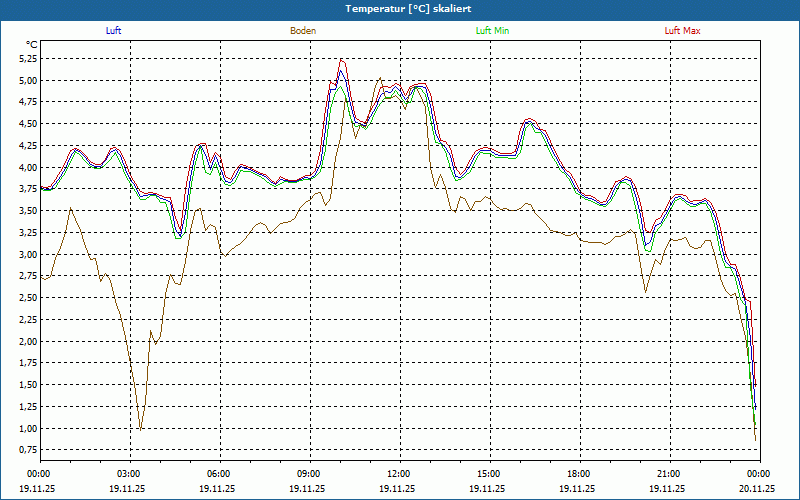Click the Boden curve's lowest dip after 03:00
The image size is (800, 500).
tap(141, 429)
